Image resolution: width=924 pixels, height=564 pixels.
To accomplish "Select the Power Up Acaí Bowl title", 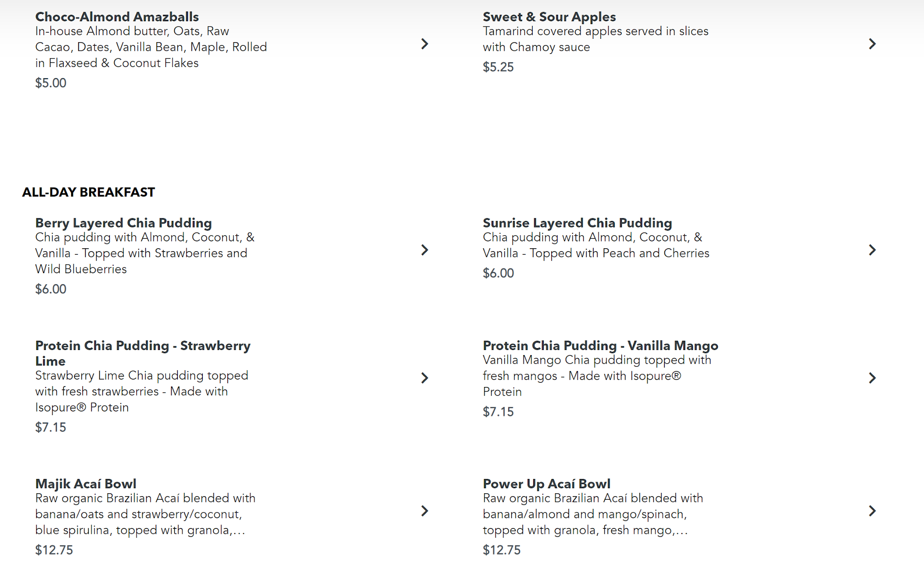I will pyautogui.click(x=546, y=484).
